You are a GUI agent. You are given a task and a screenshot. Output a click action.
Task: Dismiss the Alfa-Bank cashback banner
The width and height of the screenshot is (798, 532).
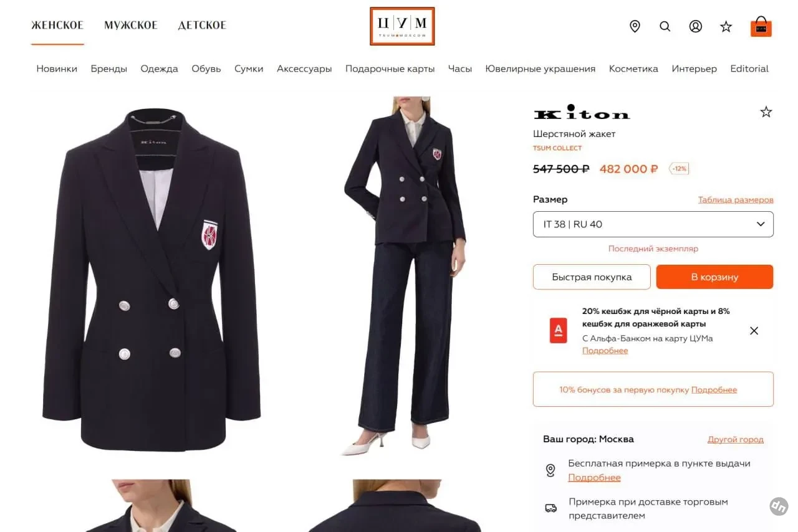(754, 331)
